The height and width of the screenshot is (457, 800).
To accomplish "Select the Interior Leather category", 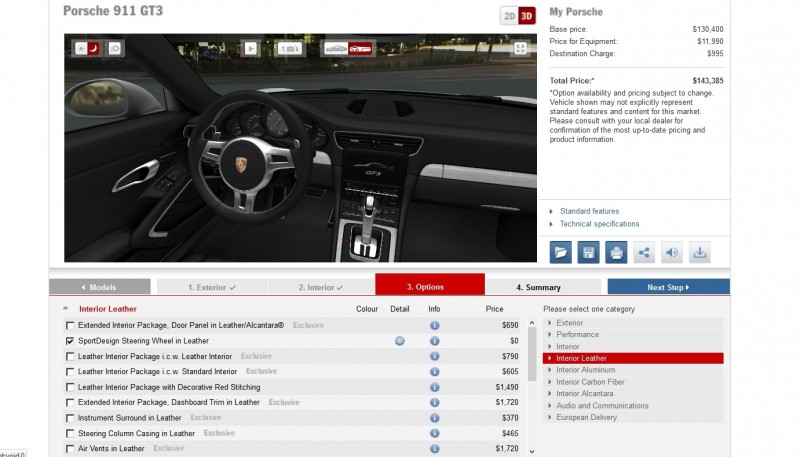I will 633,358.
